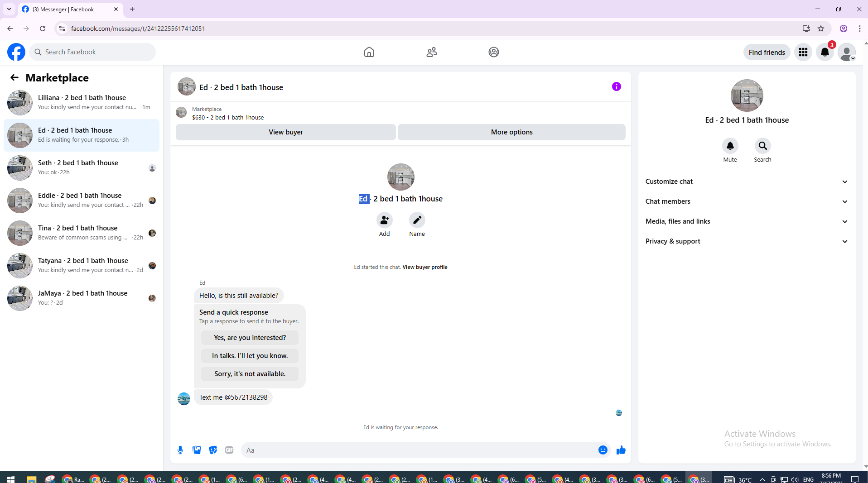The height and width of the screenshot is (483, 868).
Task: Open File Explorer from the taskbar
Action: pos(31,479)
